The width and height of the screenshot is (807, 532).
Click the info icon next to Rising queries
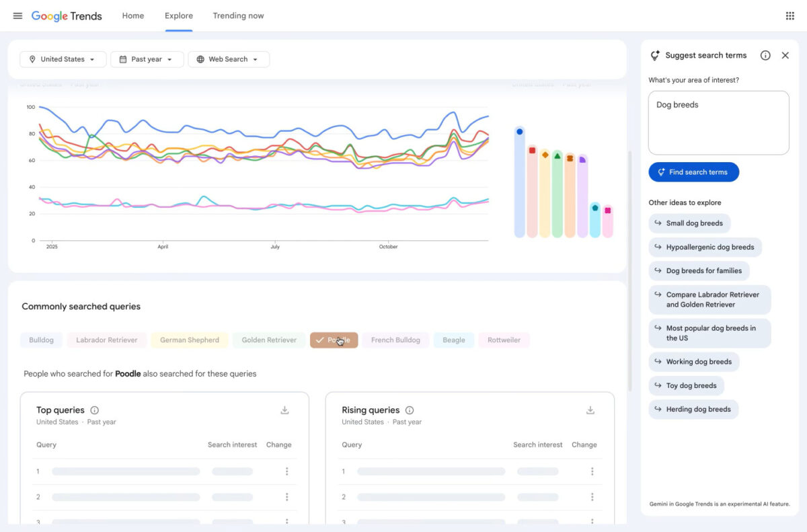click(410, 410)
